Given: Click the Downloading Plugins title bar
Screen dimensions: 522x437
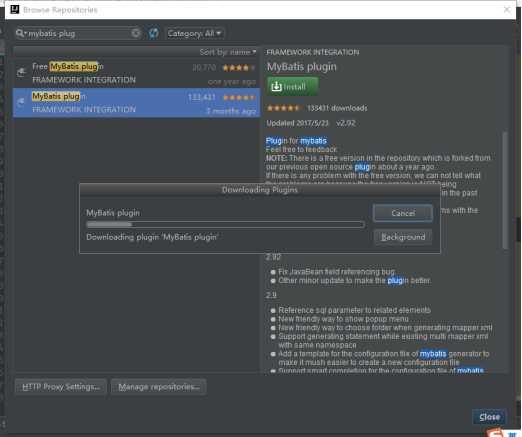Looking at the screenshot, I should [260, 190].
